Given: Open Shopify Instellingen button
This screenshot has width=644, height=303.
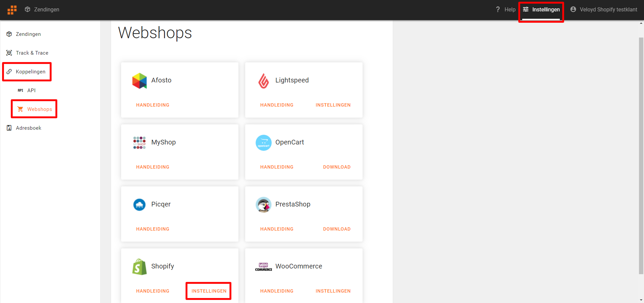Looking at the screenshot, I should pyautogui.click(x=209, y=291).
